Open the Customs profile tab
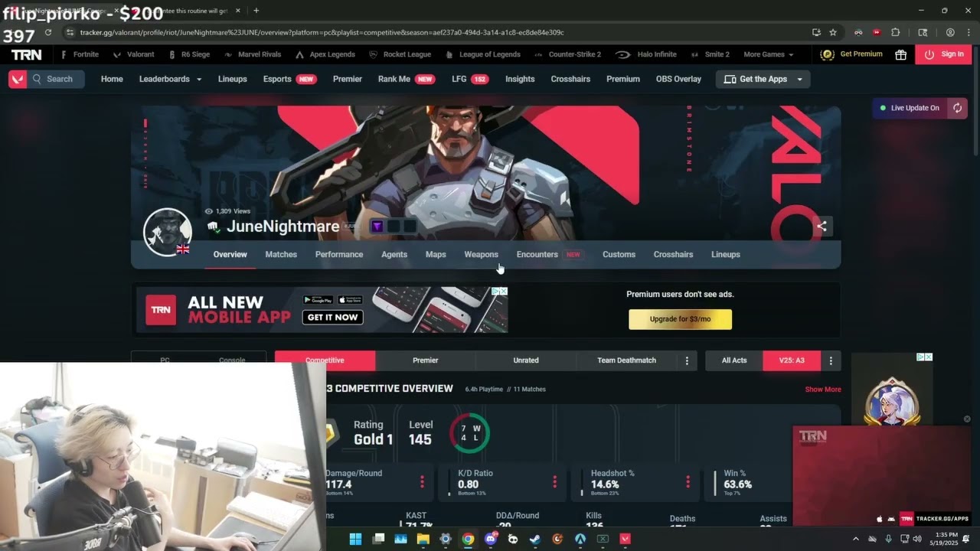This screenshot has height=551, width=980. [619, 254]
